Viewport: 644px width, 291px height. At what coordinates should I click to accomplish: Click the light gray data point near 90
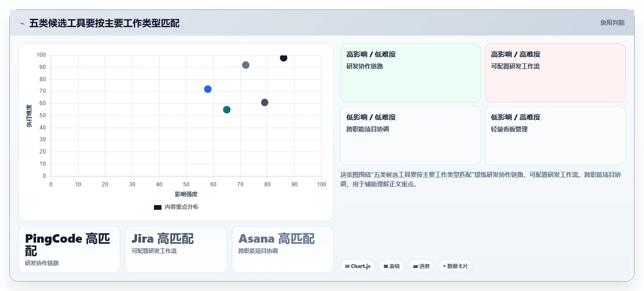point(245,65)
